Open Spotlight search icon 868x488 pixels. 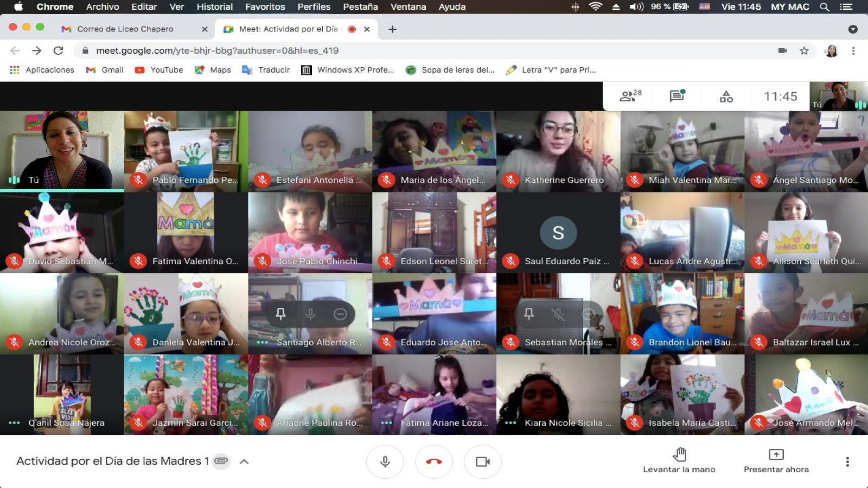click(x=825, y=7)
